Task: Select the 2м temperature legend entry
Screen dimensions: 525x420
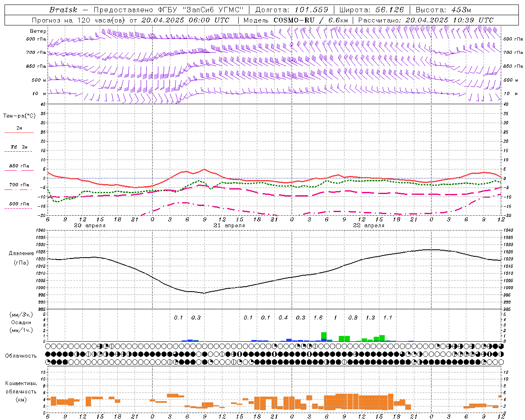Action: [19, 128]
